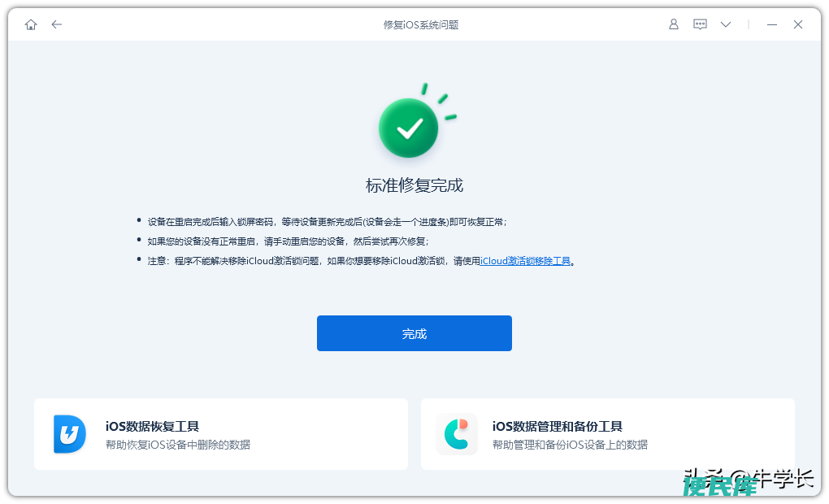Click the back arrow icon
Screen dimensions: 829x504
coord(57,24)
